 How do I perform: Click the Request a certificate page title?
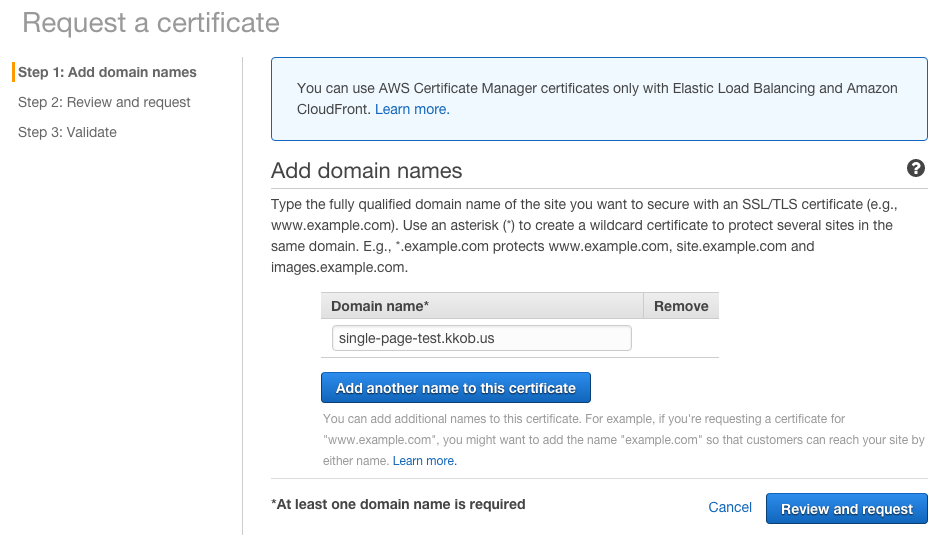[x=151, y=22]
